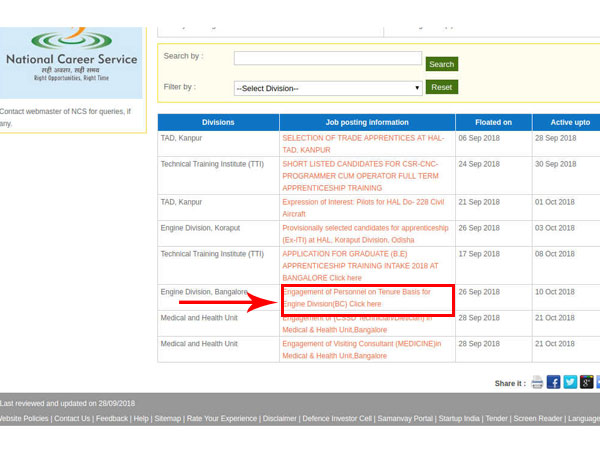Select the 10 Oct 2018 active date
Viewport: 600px width, 450px height.
(x=554, y=292)
